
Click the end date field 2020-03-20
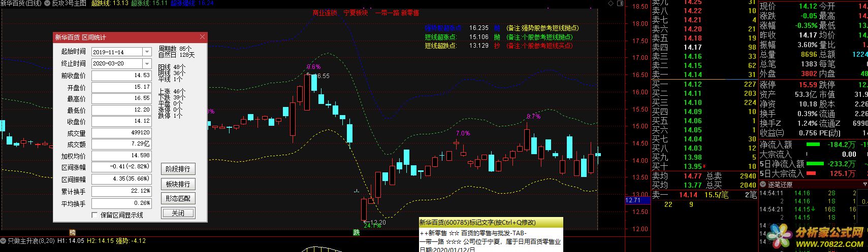(117, 63)
